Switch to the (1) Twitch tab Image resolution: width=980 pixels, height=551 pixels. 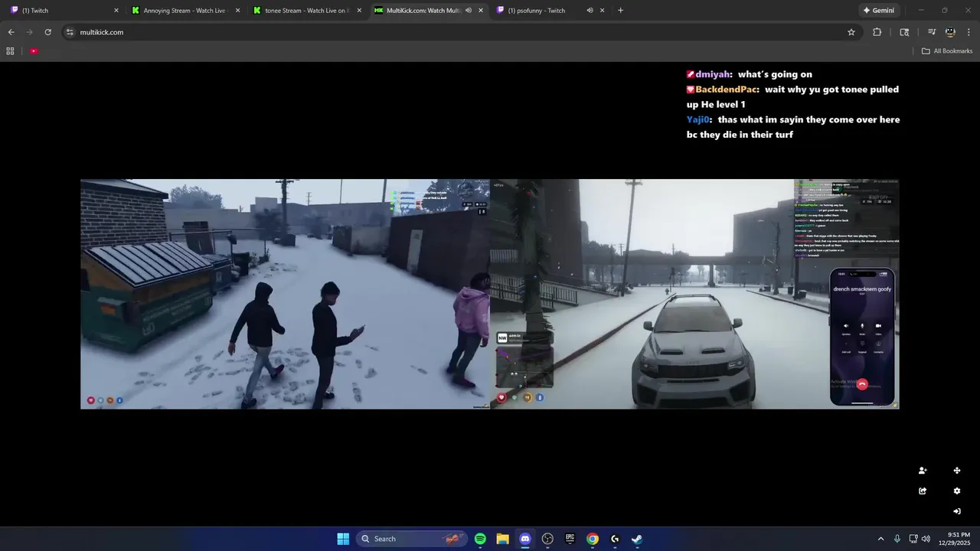[64, 11]
